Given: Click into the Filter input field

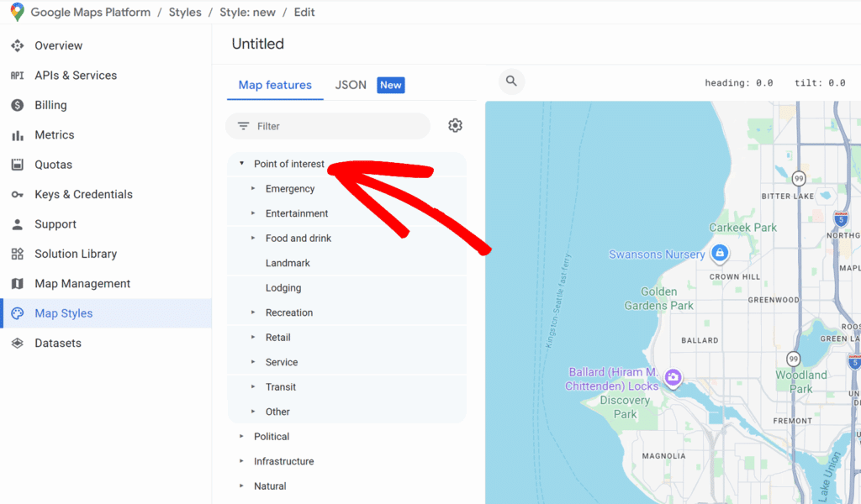Looking at the screenshot, I should [336, 126].
